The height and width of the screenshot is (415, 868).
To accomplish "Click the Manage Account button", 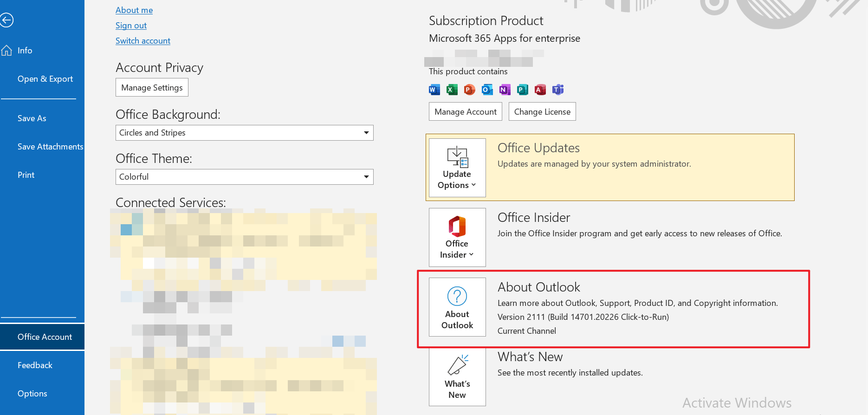I will coord(466,111).
